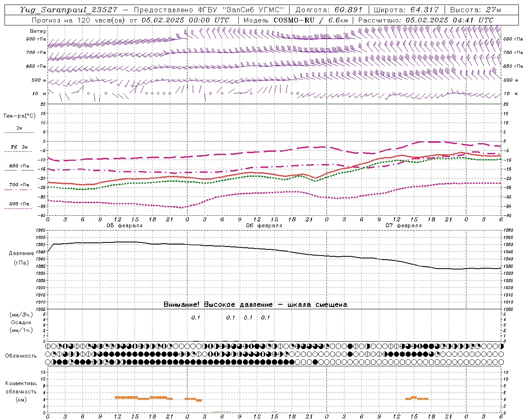Click the Конвективн. label text
This screenshot has width=525, height=420.
click(21, 383)
